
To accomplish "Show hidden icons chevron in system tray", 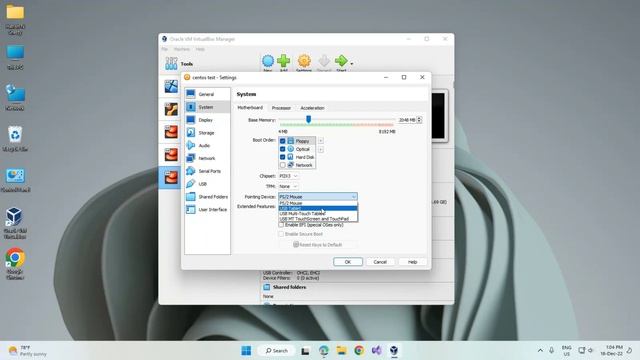I will click(540, 351).
